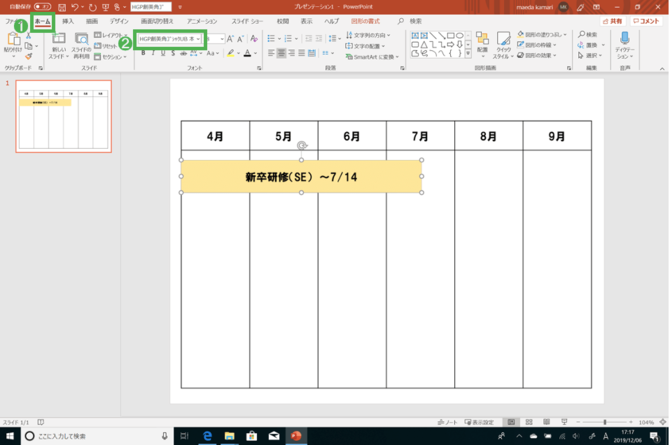
Task: Toggle Bold formatting (B)
Action: 143,53
